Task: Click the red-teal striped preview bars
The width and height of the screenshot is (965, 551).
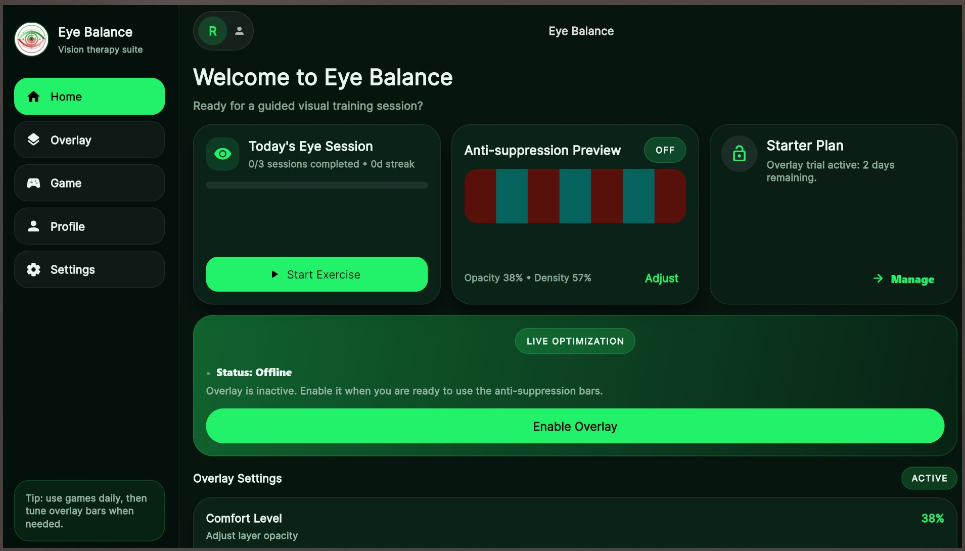Action: (575, 196)
